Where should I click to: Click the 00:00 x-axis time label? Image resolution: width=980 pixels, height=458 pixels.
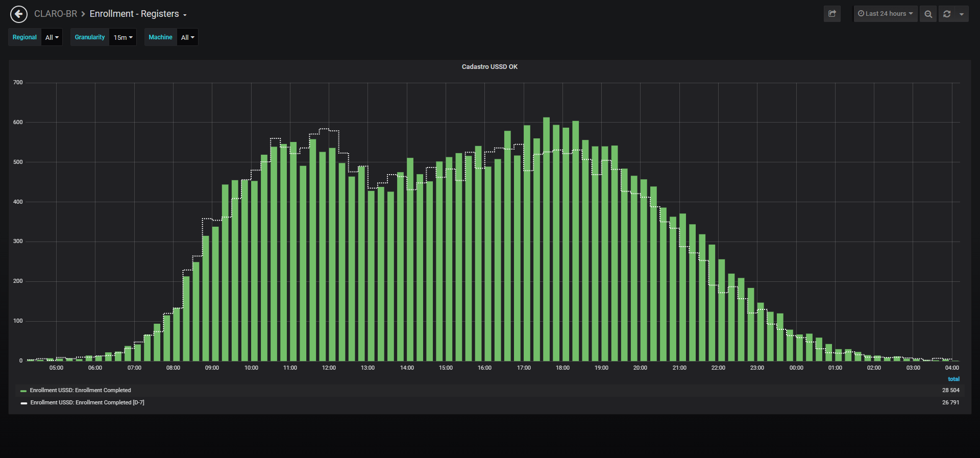pyautogui.click(x=796, y=368)
